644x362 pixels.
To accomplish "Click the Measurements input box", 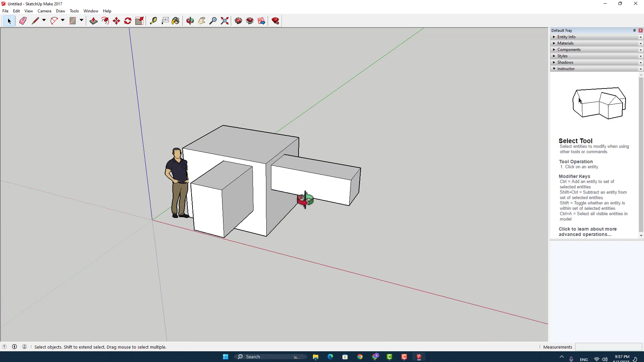I will tap(608, 347).
